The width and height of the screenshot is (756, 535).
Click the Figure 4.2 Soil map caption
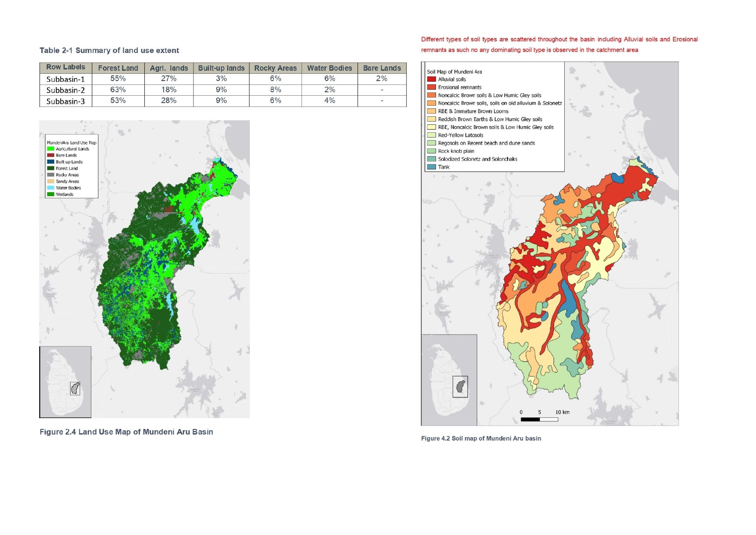coord(481,438)
